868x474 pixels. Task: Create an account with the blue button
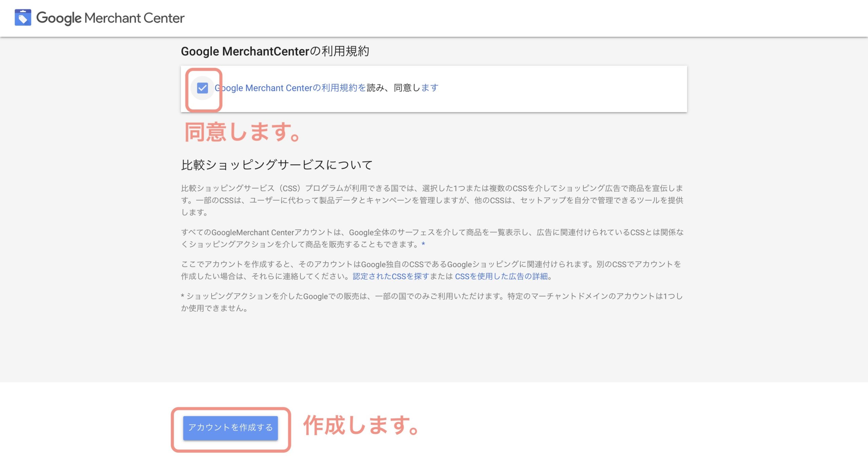pyautogui.click(x=230, y=428)
